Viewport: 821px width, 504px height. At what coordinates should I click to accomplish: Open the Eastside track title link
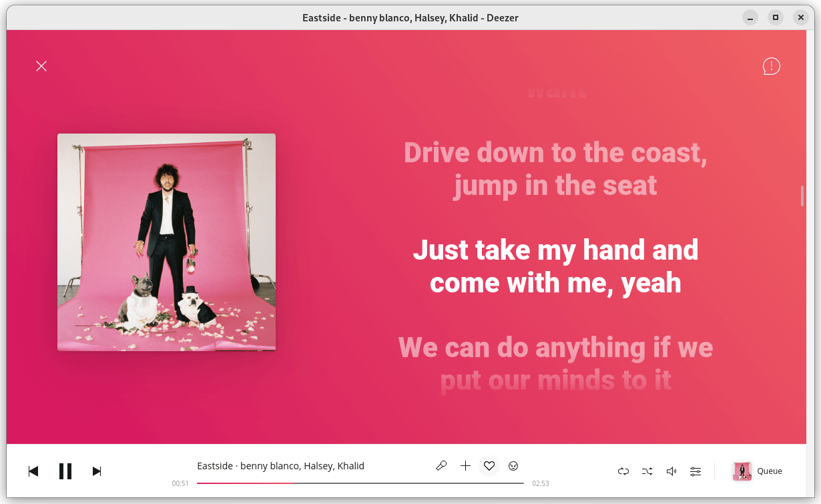pyautogui.click(x=215, y=466)
